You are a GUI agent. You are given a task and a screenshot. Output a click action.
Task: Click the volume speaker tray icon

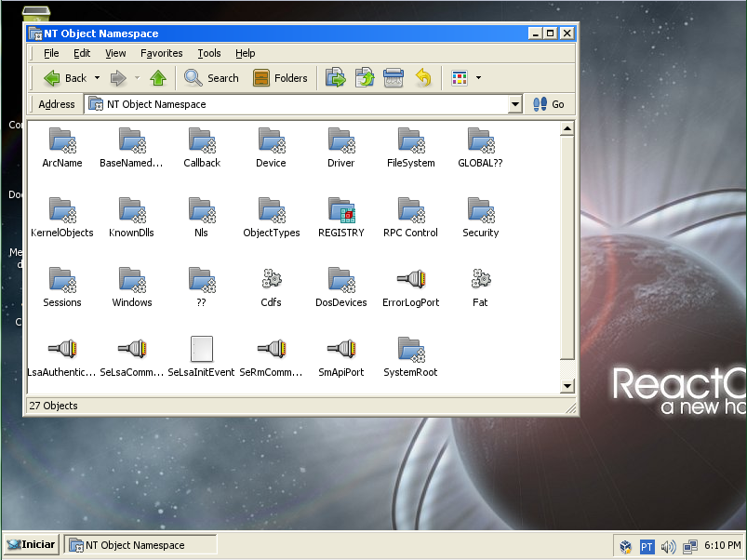[668, 546]
